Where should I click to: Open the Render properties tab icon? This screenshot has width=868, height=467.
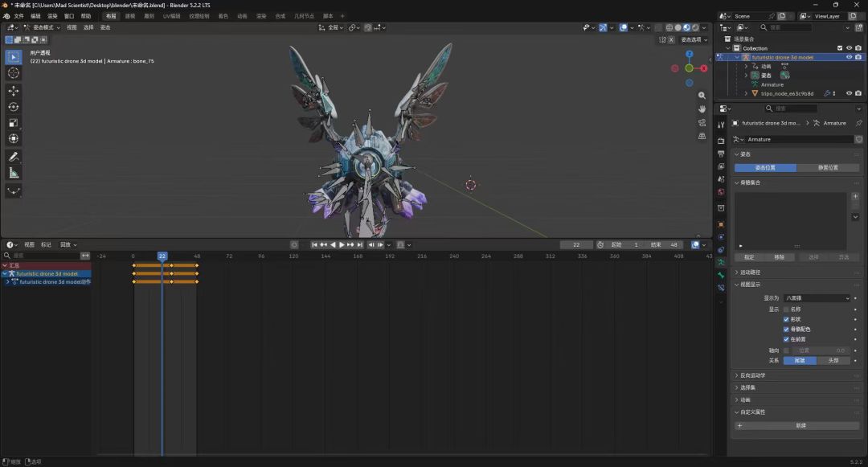[x=721, y=141]
